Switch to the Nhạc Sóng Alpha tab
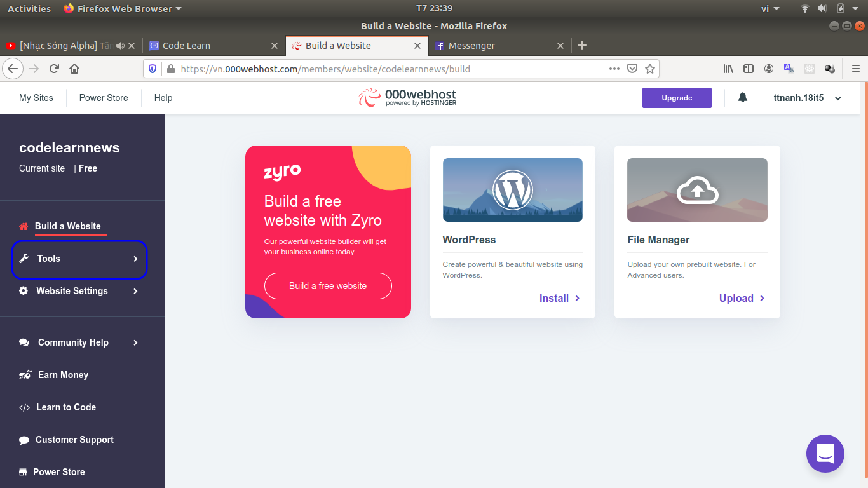 (x=71, y=46)
